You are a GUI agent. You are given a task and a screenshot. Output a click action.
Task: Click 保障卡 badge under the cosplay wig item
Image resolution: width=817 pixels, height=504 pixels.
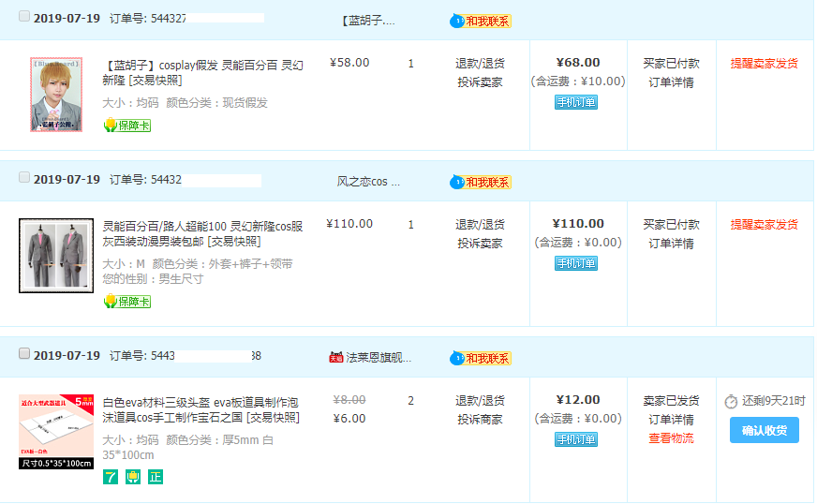[127, 126]
